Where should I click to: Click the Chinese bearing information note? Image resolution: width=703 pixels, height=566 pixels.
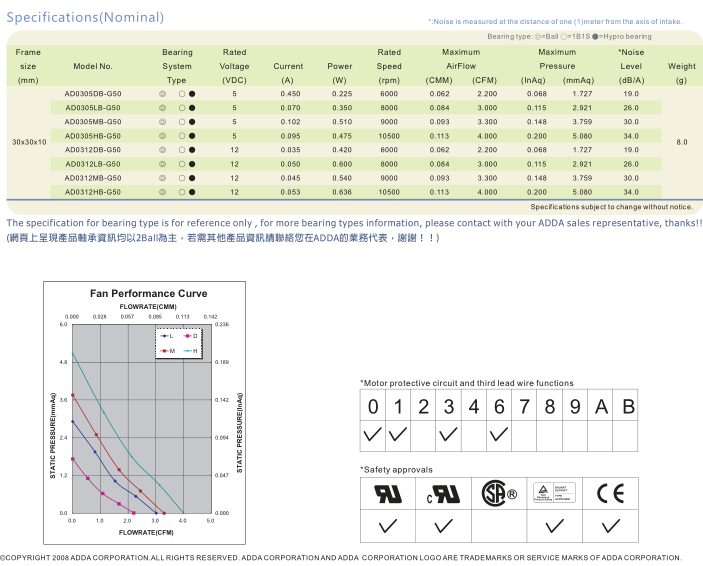pyautogui.click(x=223, y=238)
